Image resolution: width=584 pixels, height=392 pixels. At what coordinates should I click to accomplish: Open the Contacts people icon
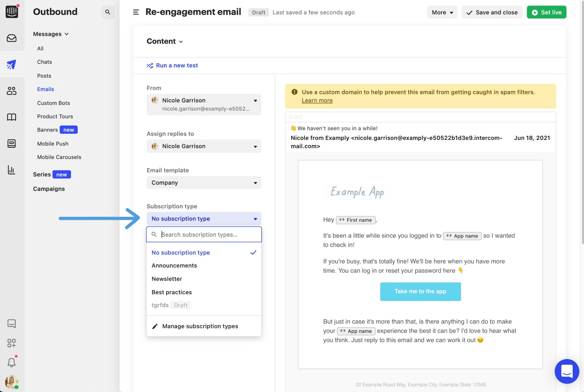tap(12, 91)
